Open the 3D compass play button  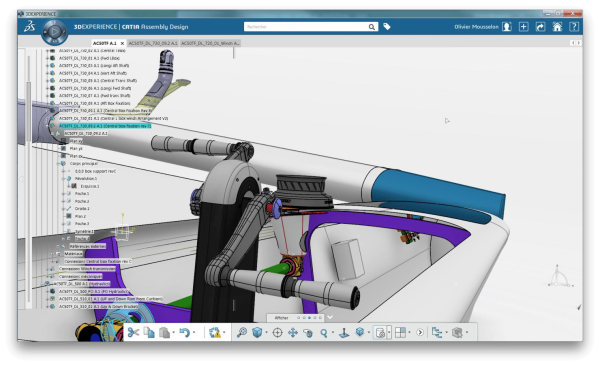coord(54,32)
